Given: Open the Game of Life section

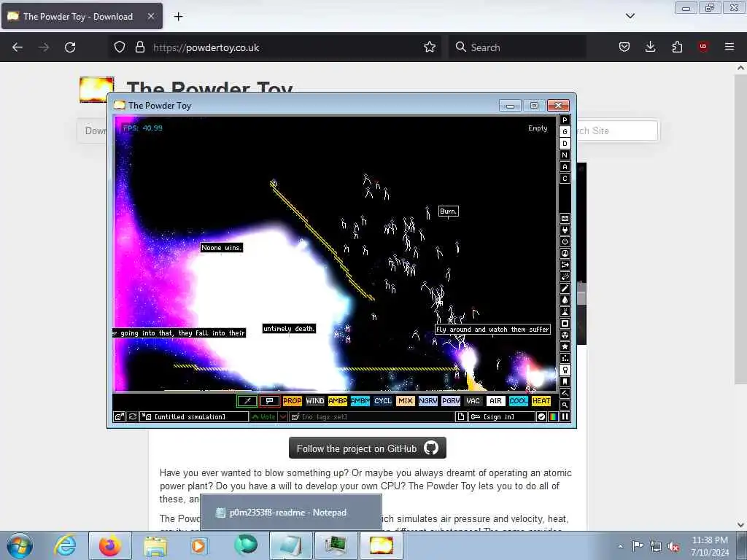Looking at the screenshot, I should (565, 359).
